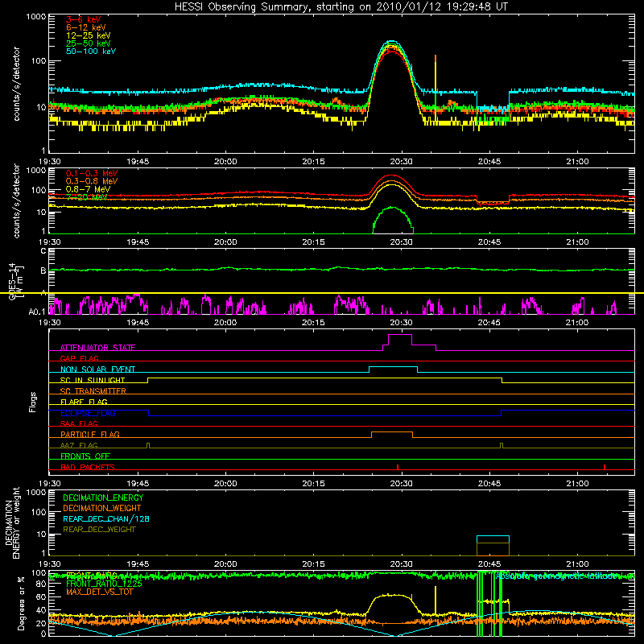Select the GAP_FLAG label

pyautogui.click(x=79, y=358)
